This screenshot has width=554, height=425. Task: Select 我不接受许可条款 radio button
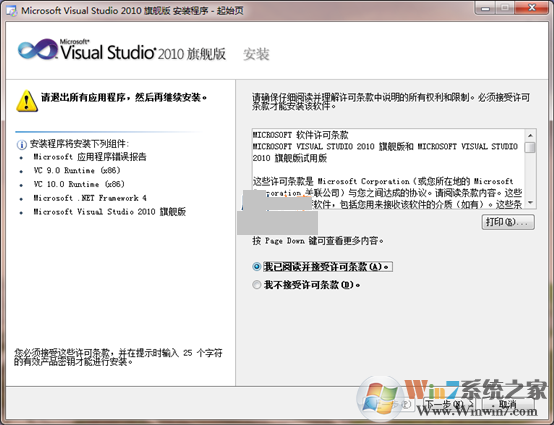(x=257, y=285)
